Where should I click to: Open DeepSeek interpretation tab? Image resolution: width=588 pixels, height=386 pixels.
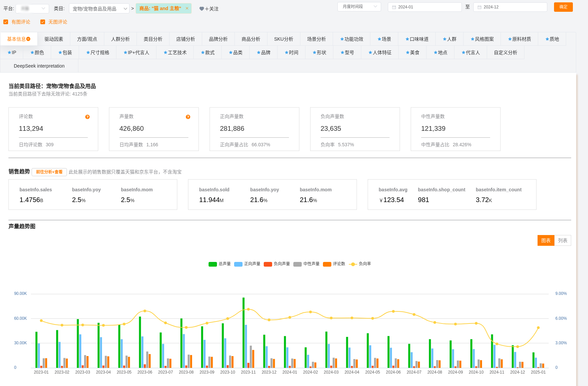(x=39, y=66)
